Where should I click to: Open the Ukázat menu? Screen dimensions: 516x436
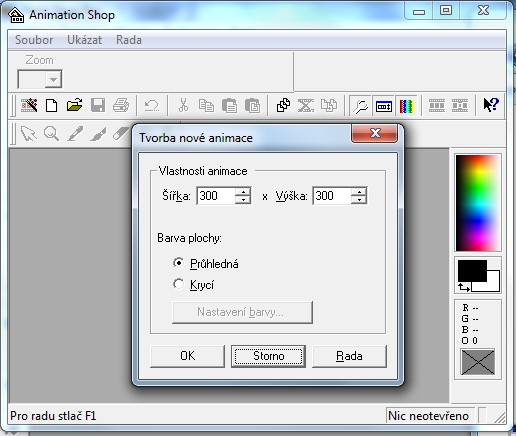pos(84,40)
